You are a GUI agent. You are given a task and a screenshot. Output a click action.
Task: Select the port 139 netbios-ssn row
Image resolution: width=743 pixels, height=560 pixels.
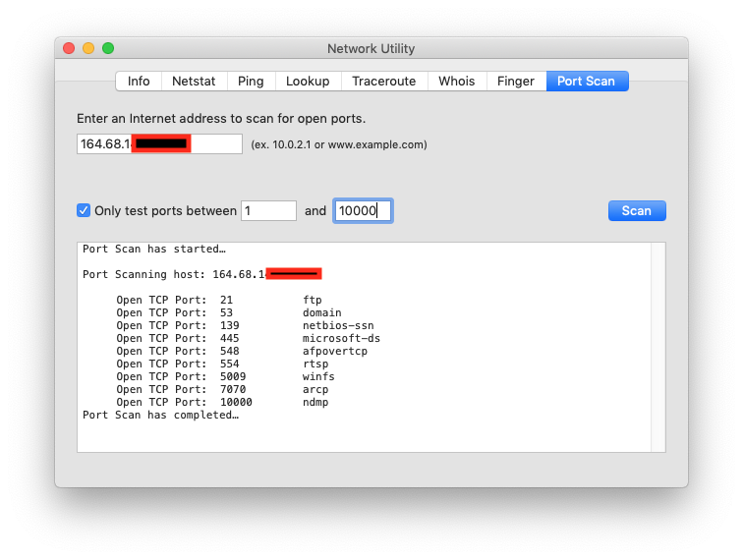245,325
